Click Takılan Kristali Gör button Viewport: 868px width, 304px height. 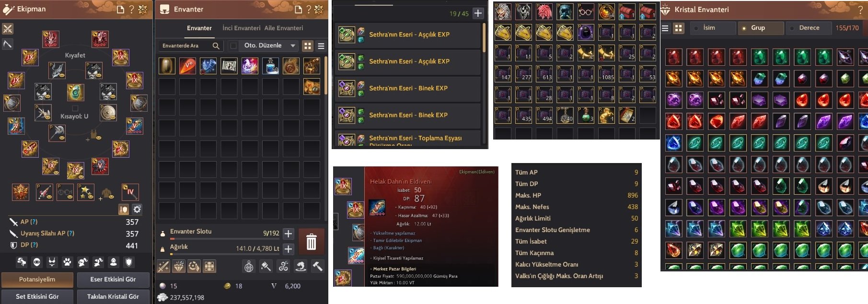[x=113, y=296]
